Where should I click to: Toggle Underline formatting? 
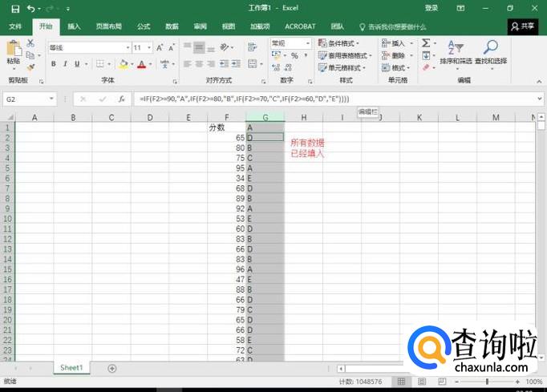click(77, 64)
